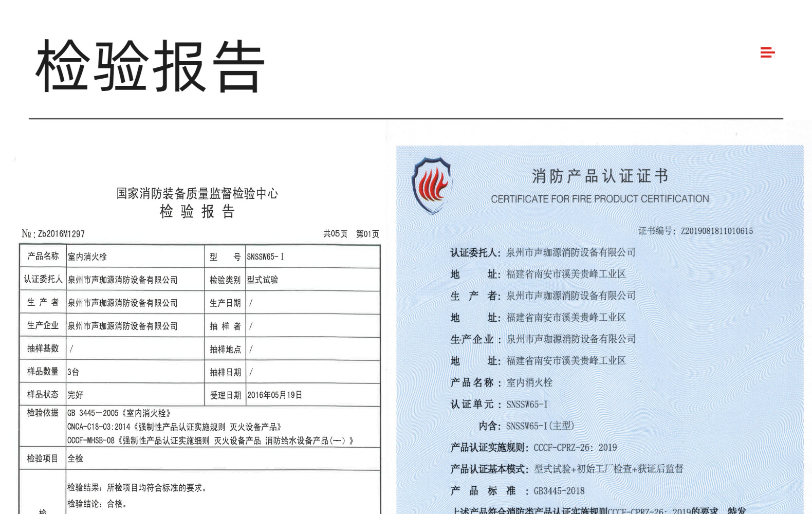Click the 产品标准 GB3445-2018 line
This screenshot has height=514, width=812.
(518, 491)
